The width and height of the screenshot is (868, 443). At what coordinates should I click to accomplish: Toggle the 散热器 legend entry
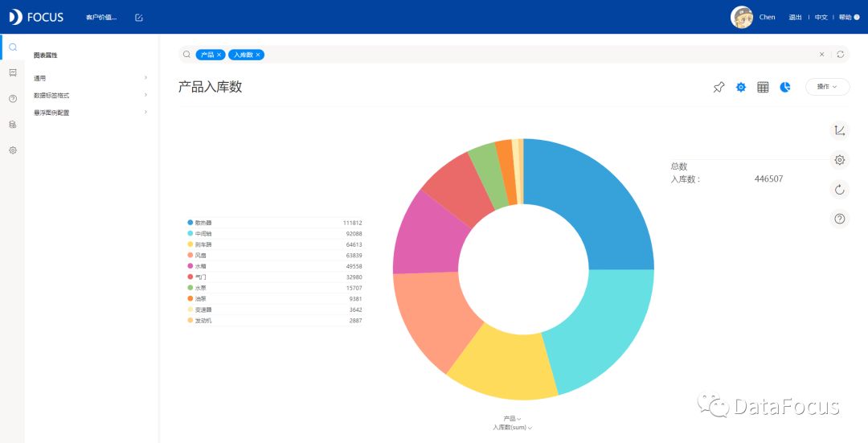[199, 223]
